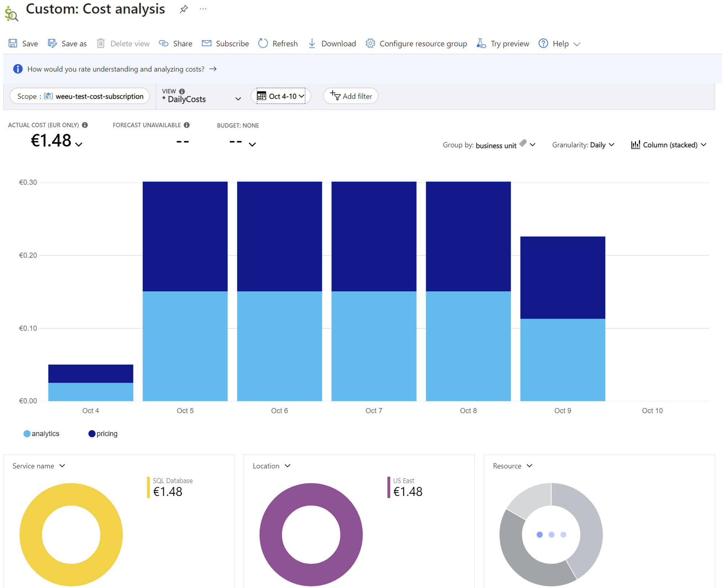Toggle the analytics legend swatch
Screen dimensions: 722x588
pos(27,434)
